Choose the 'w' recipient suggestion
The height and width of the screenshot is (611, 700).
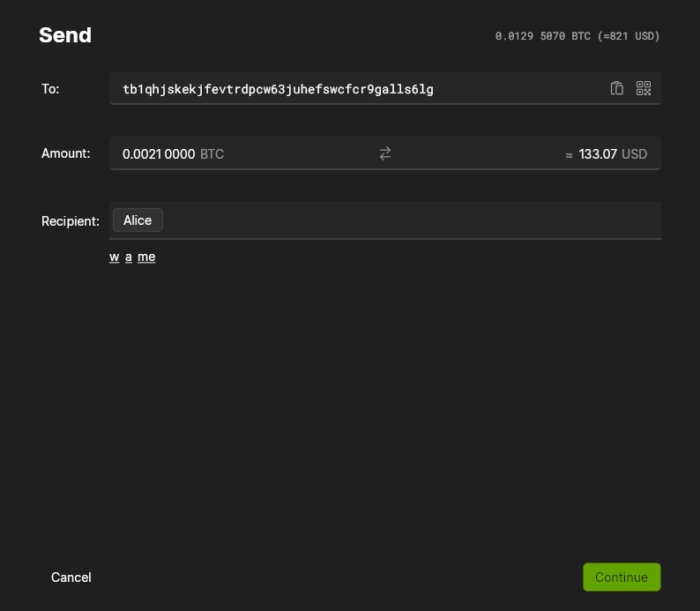pos(115,257)
